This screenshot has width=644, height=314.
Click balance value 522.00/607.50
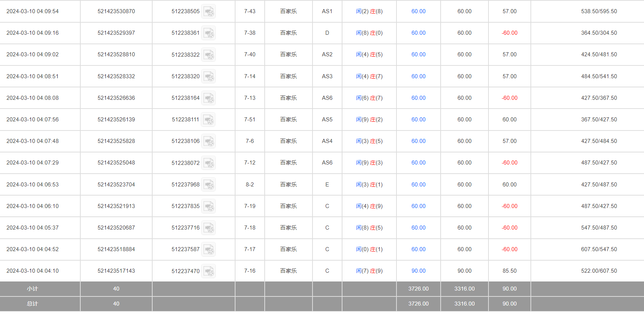point(599,271)
